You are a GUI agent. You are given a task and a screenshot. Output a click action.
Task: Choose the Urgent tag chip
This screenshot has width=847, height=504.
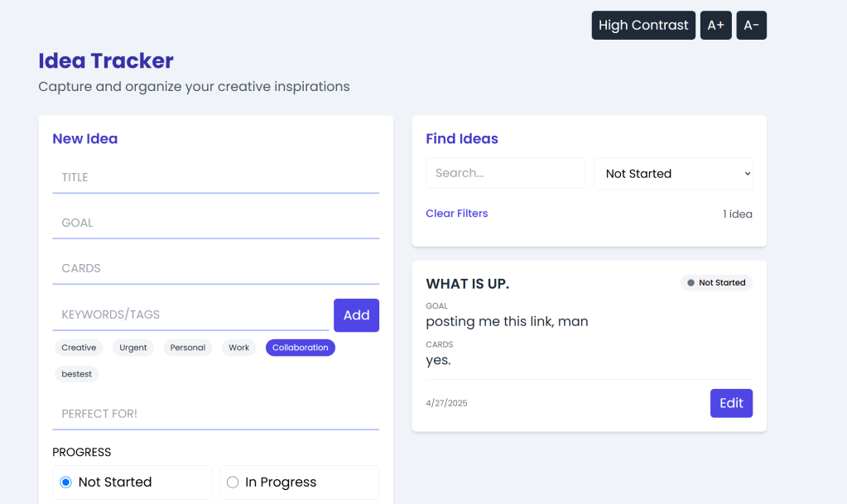(132, 348)
